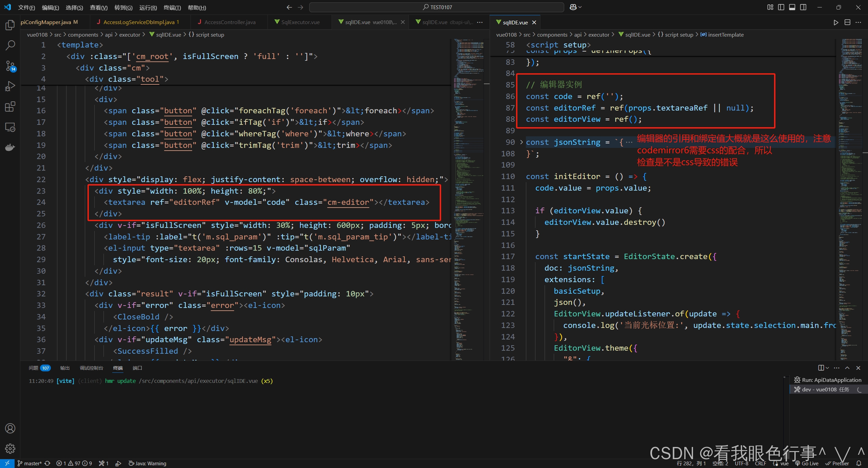The image size is (868, 468).
Task: Open the executor breadcrumb dropdown
Action: click(x=599, y=34)
